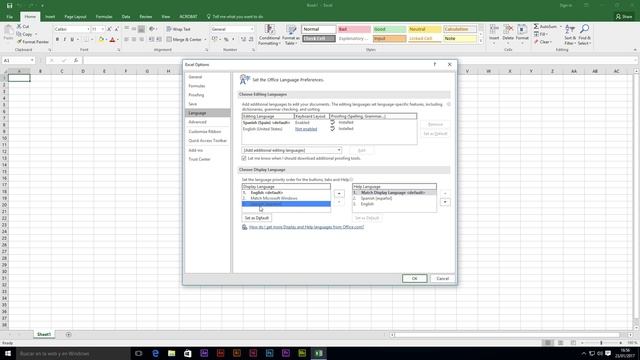640x360 pixels.
Task: Open File Explorer from the taskbar
Action: click(171, 353)
